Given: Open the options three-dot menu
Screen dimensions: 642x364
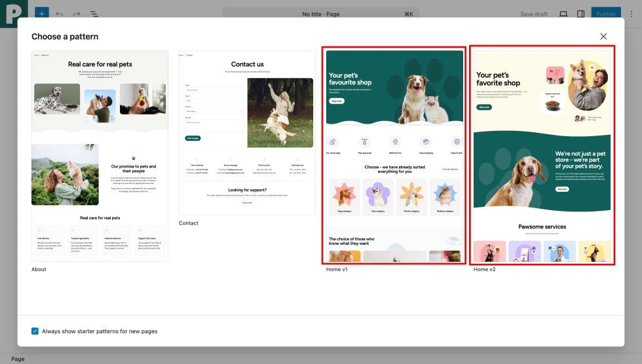Looking at the screenshot, I should click(x=632, y=14).
